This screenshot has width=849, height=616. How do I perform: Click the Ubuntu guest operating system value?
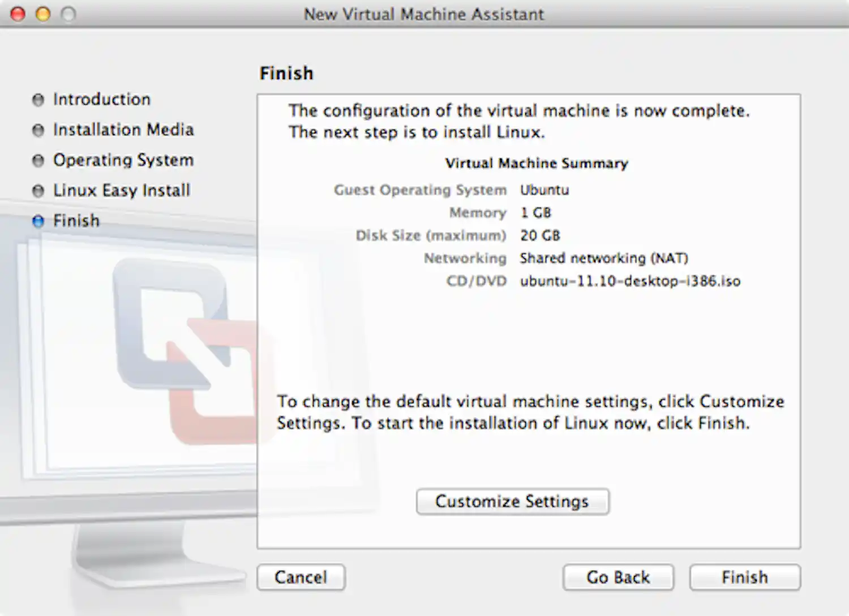pos(544,190)
